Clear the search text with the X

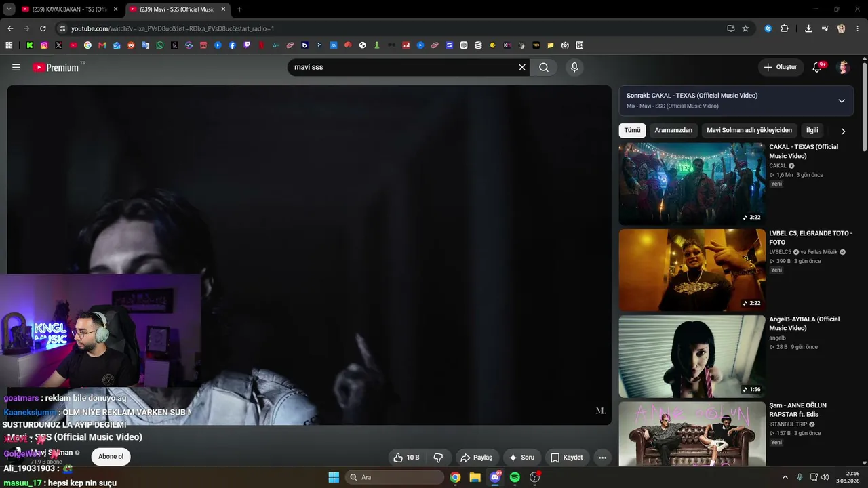pyautogui.click(x=522, y=67)
